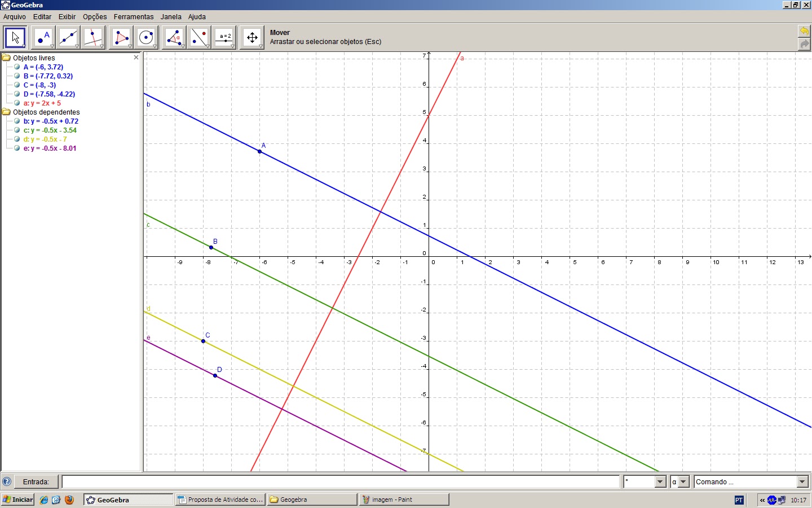Viewport: 812px width, 508px height.
Task: Select the Slider a=2 tool
Action: [x=224, y=38]
